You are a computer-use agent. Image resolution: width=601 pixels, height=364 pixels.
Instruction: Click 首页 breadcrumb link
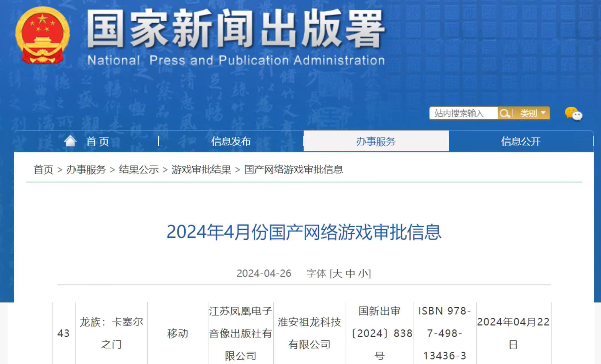43,170
